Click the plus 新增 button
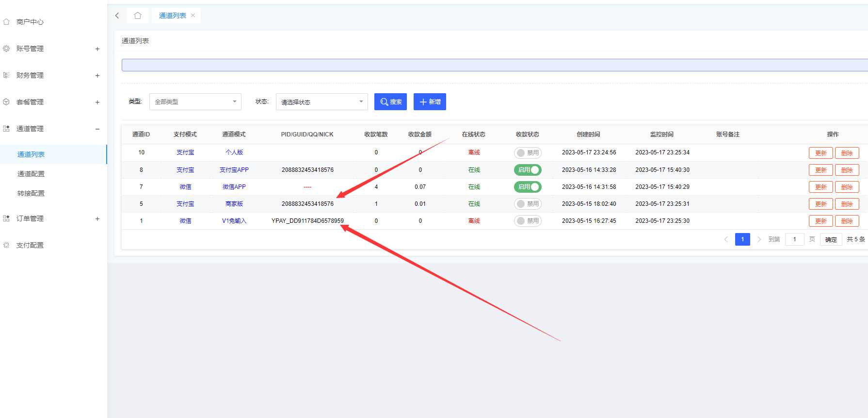This screenshot has height=418, width=868. 430,102
